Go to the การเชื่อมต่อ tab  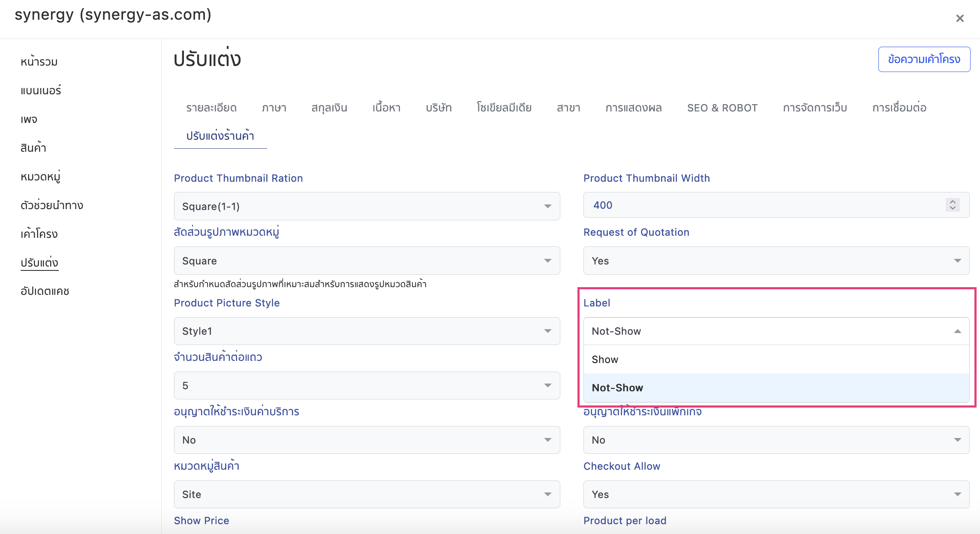pyautogui.click(x=899, y=108)
